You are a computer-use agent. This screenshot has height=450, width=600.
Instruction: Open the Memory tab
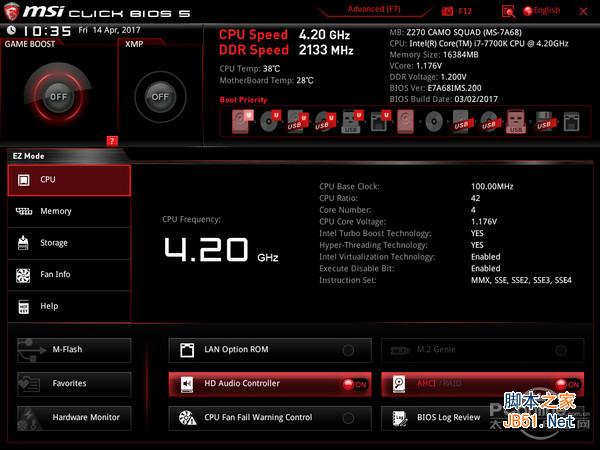[69, 212]
